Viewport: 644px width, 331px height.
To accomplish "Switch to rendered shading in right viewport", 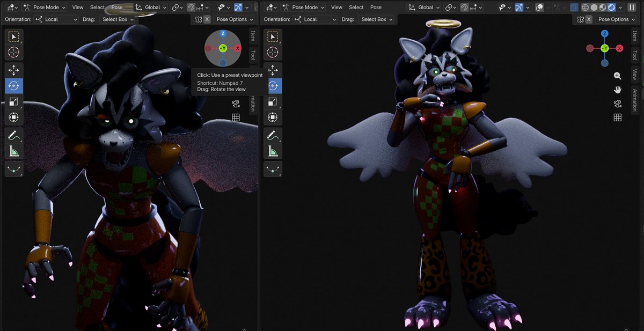I will point(611,8).
